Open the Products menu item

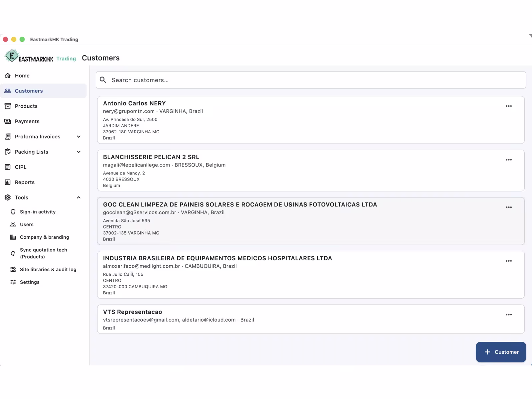click(x=43, y=106)
